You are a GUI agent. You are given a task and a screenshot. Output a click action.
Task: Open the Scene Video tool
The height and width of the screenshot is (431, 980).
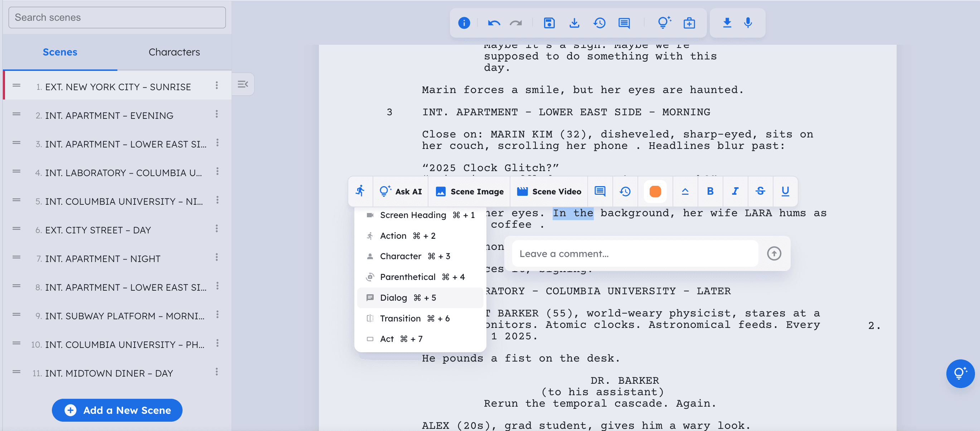tap(549, 192)
